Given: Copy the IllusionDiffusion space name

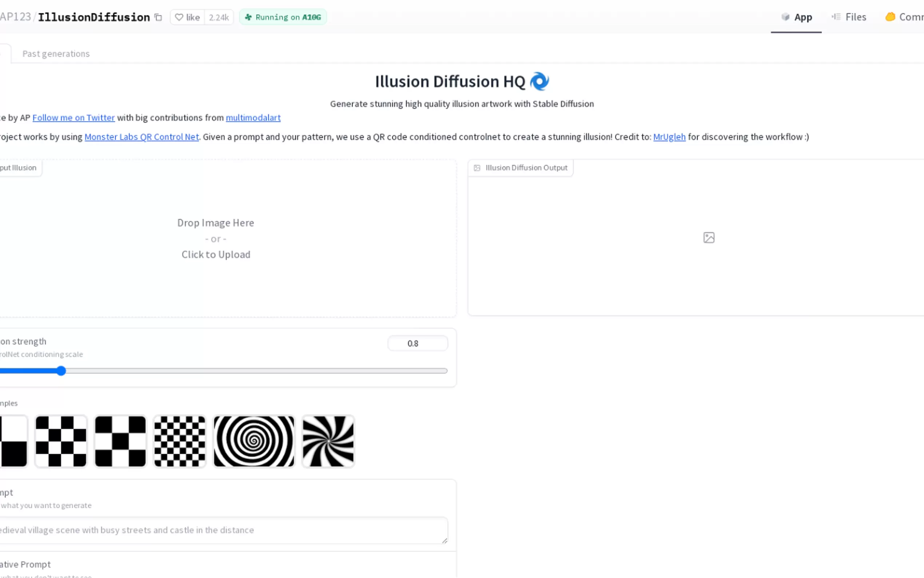Looking at the screenshot, I should pos(158,17).
